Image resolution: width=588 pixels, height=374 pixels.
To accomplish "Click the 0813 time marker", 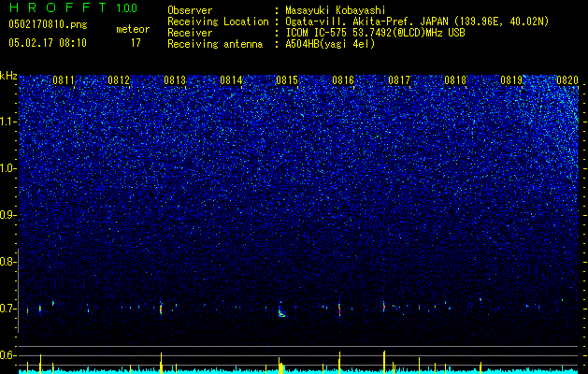I will [175, 80].
